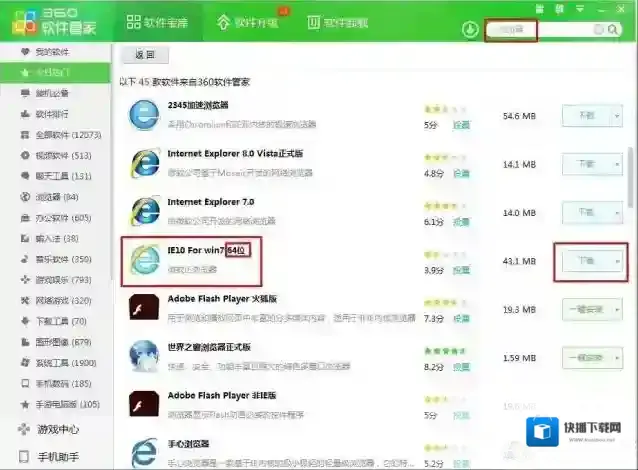Click the 2345 accelerated browser icon
The height and width of the screenshot is (470, 638).
(144, 115)
